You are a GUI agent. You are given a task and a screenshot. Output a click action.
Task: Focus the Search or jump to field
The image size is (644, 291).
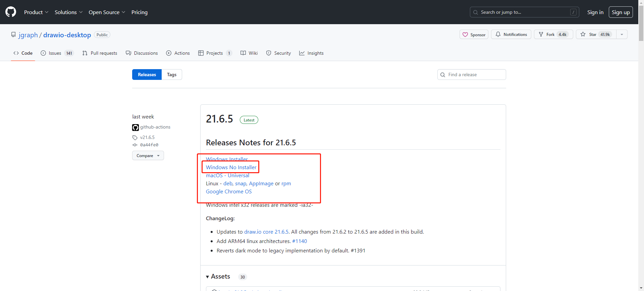[x=524, y=12]
